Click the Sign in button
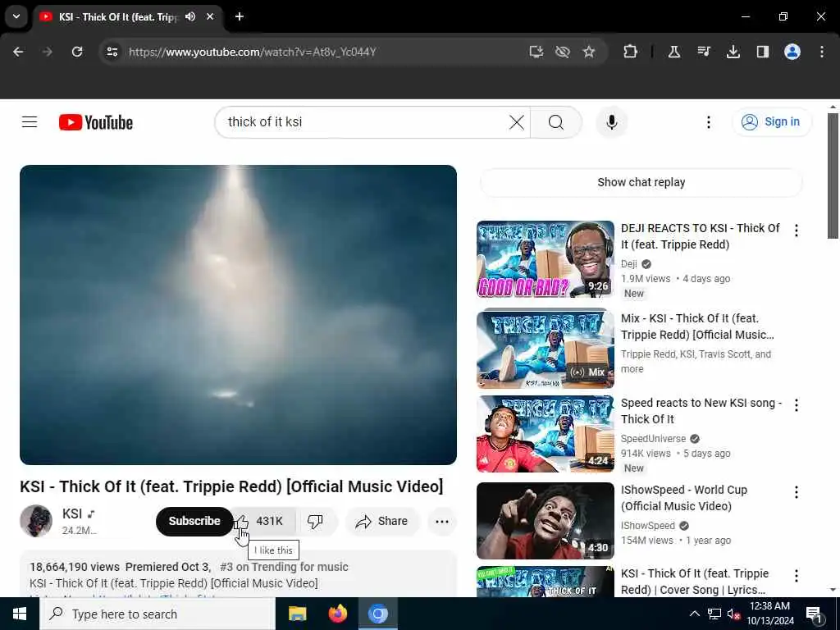Image resolution: width=840 pixels, height=630 pixels. (771, 122)
